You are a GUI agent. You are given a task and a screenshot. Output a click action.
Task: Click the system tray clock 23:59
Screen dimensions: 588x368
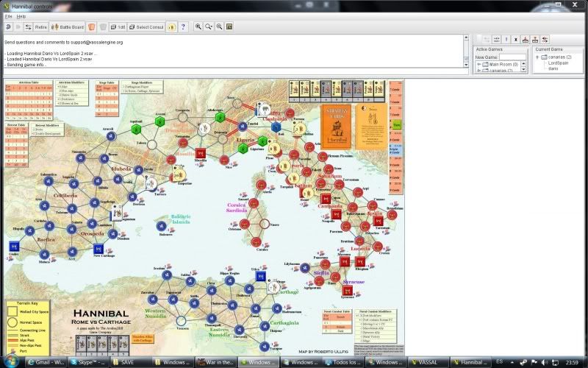572,362
